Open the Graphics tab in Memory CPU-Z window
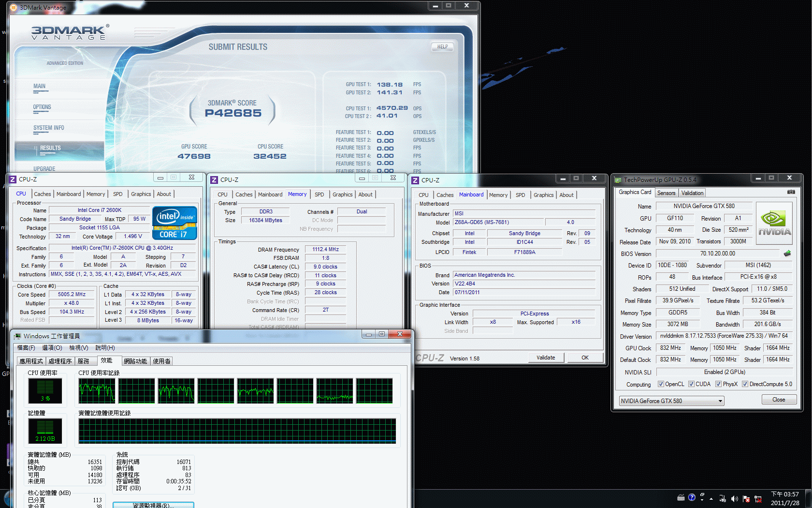Viewport: 812px width, 508px height. 342,194
